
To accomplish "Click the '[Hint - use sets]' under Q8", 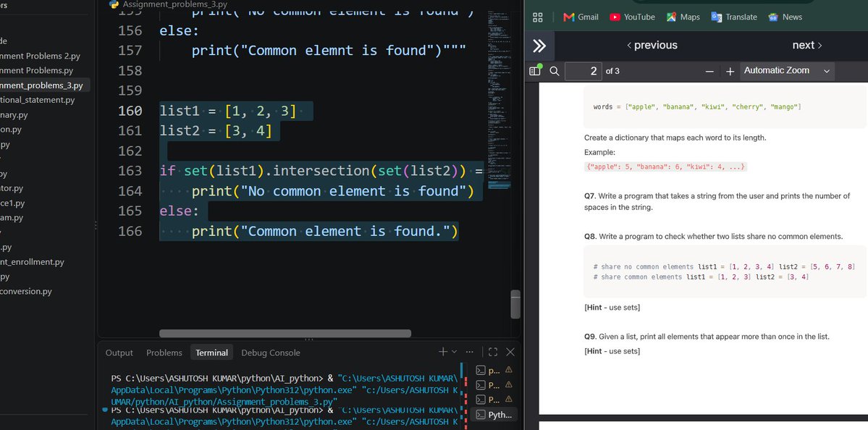I will click(x=612, y=307).
